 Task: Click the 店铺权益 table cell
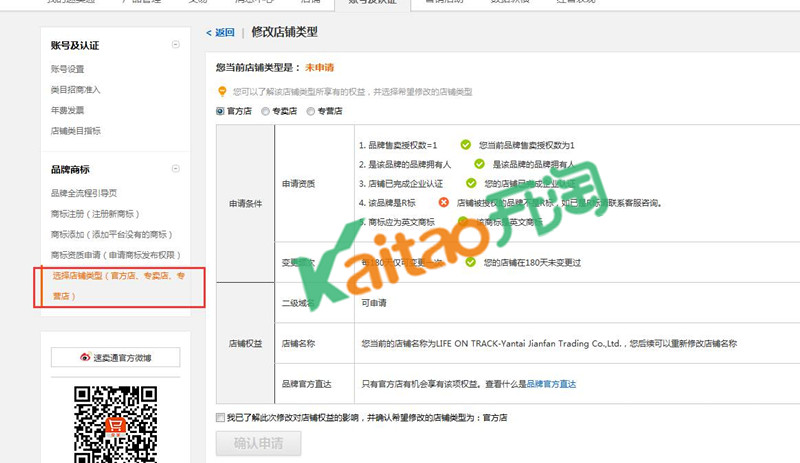pos(245,344)
